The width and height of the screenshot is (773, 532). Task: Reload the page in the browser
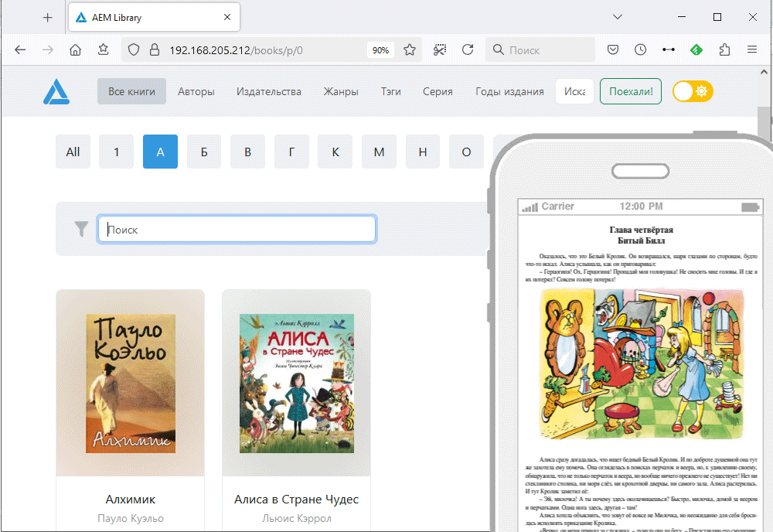468,50
